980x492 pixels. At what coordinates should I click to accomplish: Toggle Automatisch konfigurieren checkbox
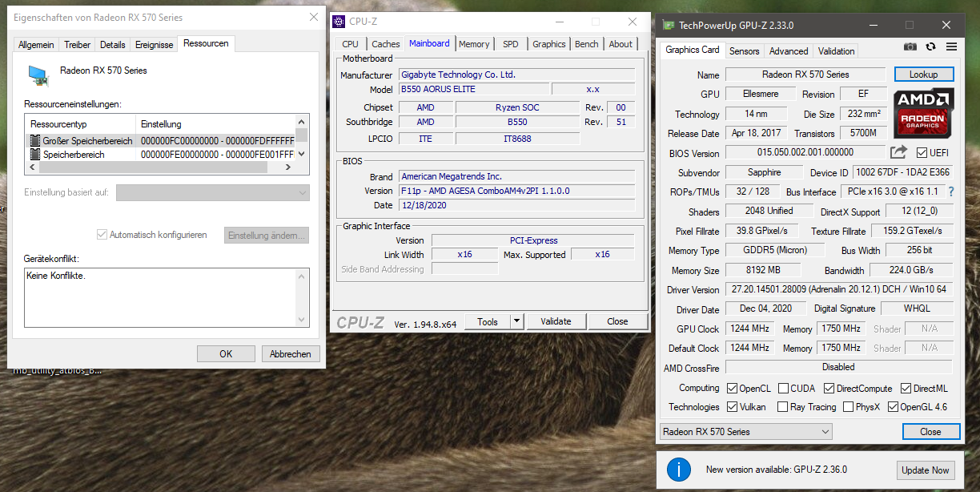102,235
